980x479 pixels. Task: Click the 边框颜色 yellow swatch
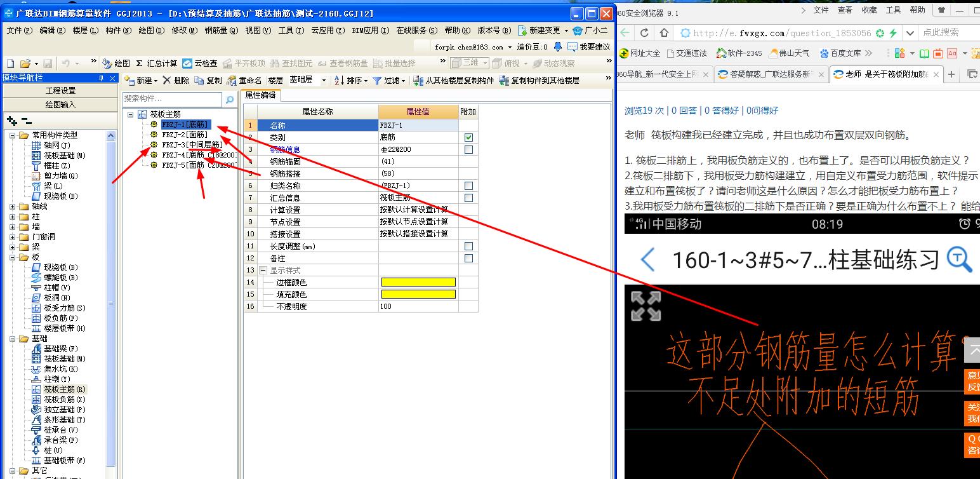[x=418, y=282]
